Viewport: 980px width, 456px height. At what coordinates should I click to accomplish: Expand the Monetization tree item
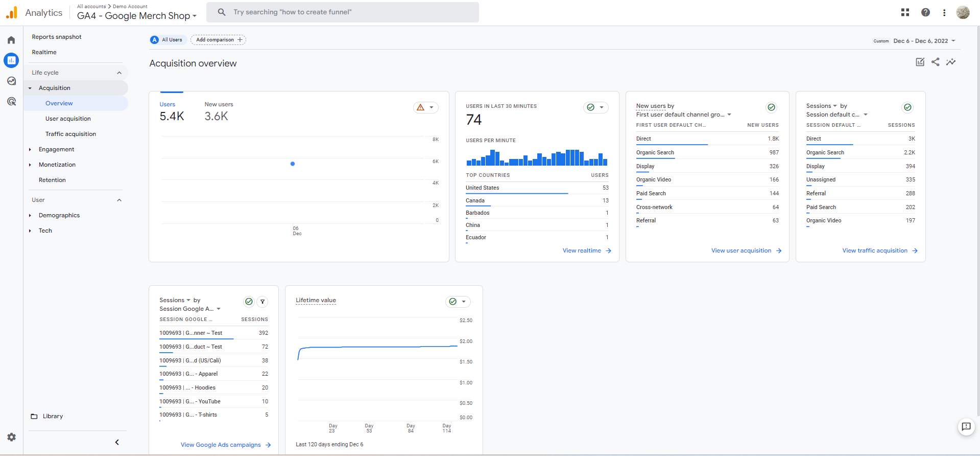pyautogui.click(x=30, y=165)
